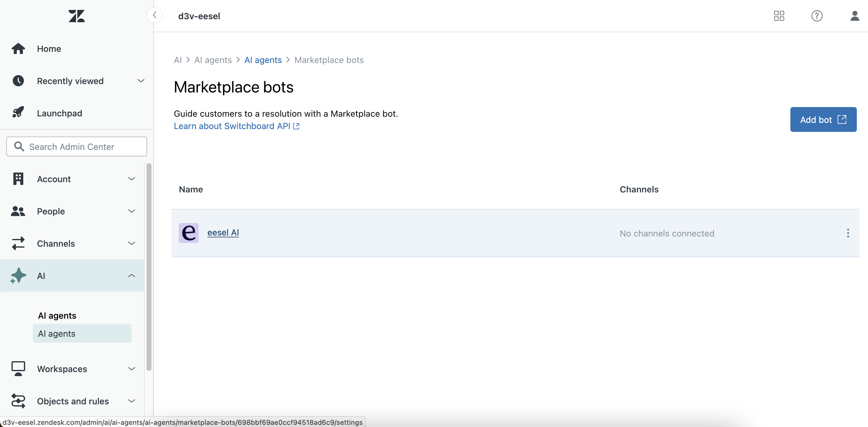This screenshot has height=427, width=868.
Task: Open the eesel AI row options menu
Action: coord(848,233)
